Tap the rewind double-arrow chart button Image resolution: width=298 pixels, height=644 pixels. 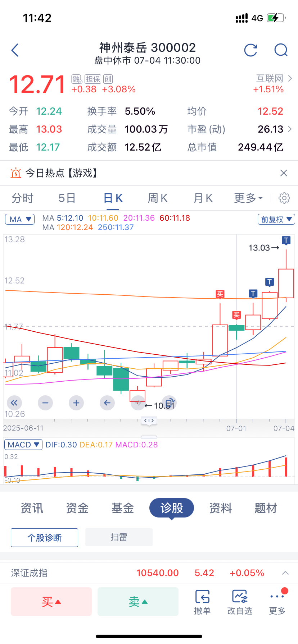14,403
